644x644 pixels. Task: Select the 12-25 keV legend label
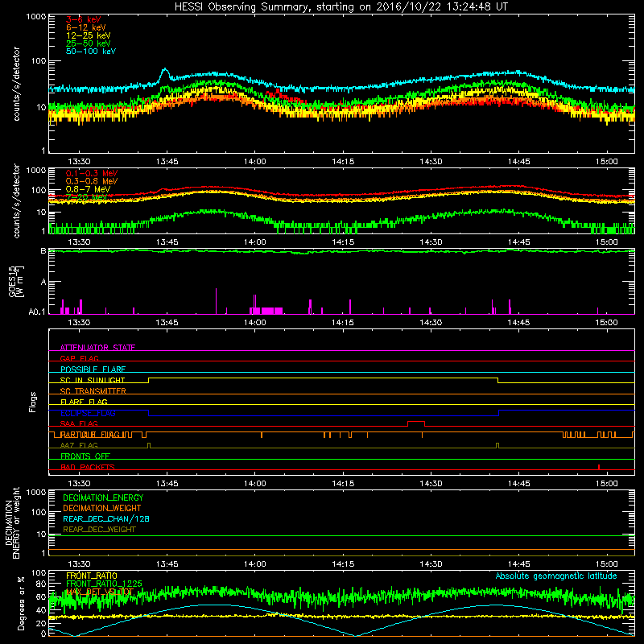(x=89, y=35)
